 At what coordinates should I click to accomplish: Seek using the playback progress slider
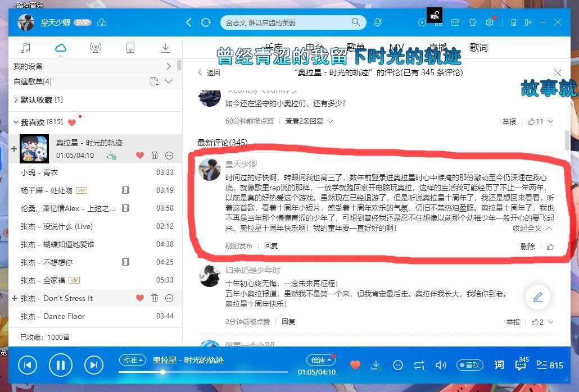tap(203, 372)
